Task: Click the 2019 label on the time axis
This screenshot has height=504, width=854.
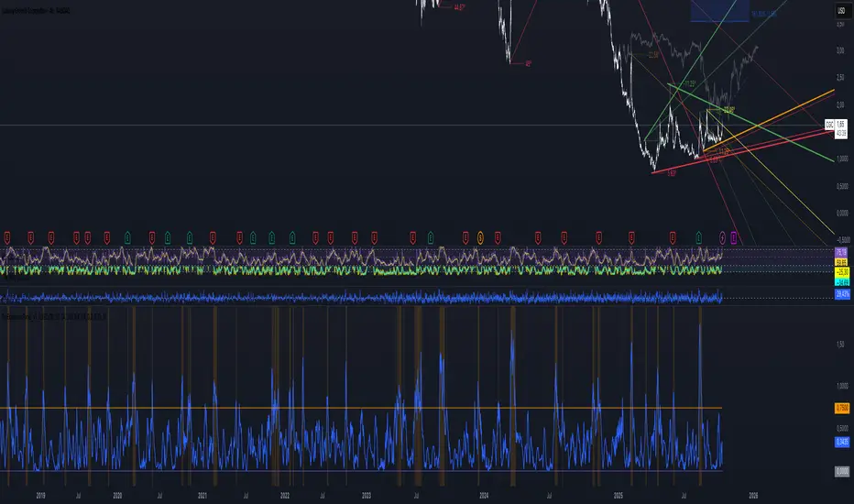Action: [x=41, y=496]
